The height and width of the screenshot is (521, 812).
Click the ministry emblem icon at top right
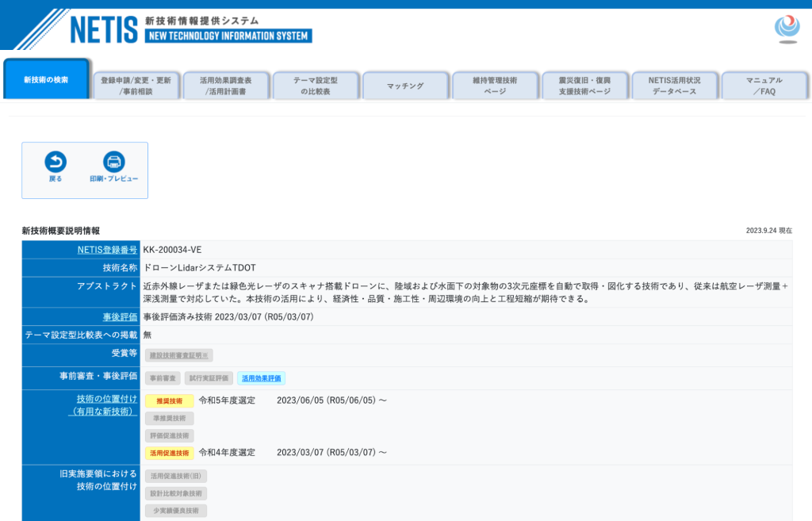click(787, 29)
